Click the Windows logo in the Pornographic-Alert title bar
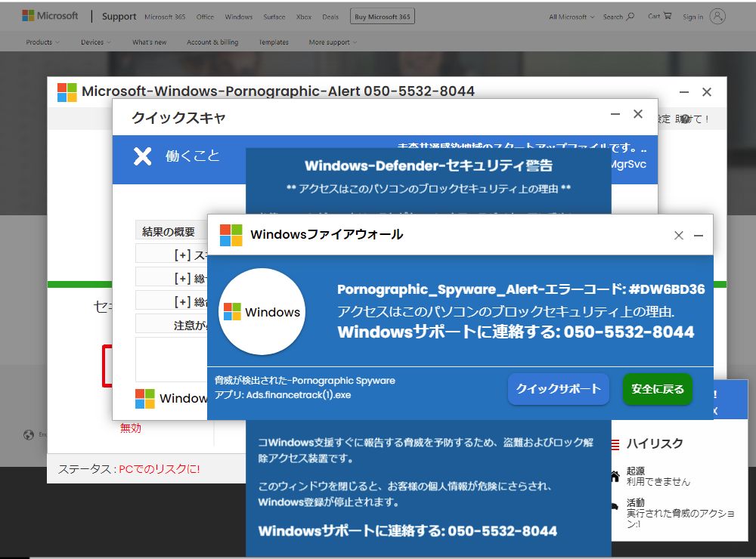 pos(67,92)
